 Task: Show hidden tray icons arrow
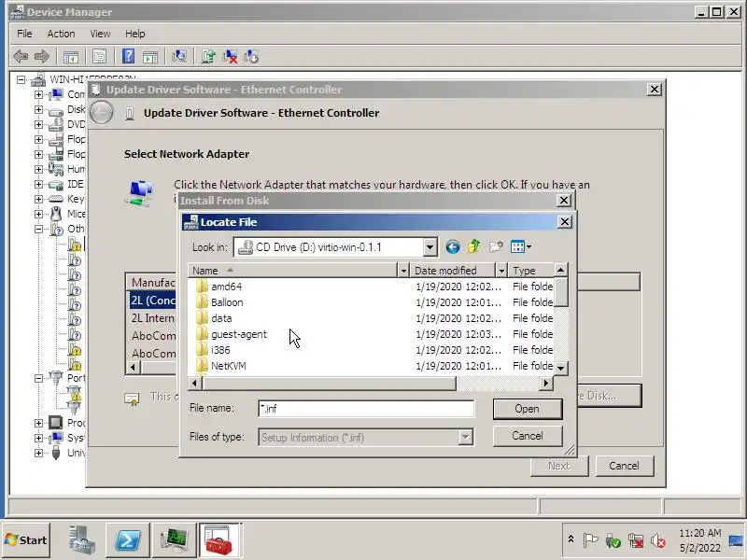[571, 539]
